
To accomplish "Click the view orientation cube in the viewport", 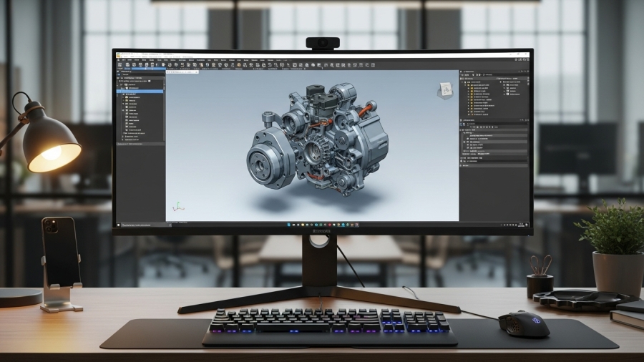I will pyautogui.click(x=446, y=90).
